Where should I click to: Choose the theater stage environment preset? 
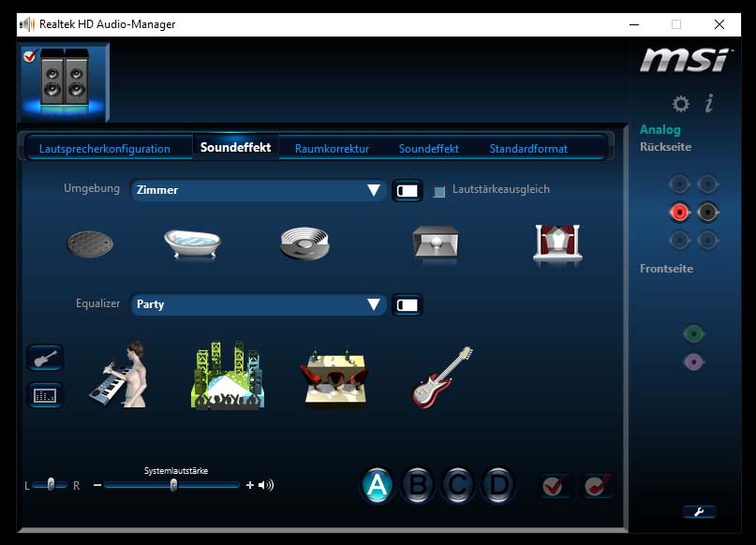point(557,243)
